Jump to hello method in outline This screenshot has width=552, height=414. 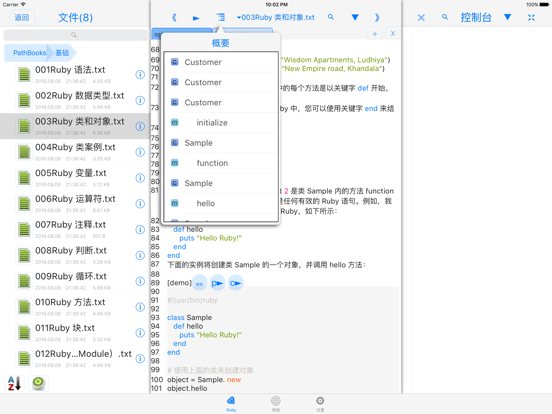tap(221, 203)
